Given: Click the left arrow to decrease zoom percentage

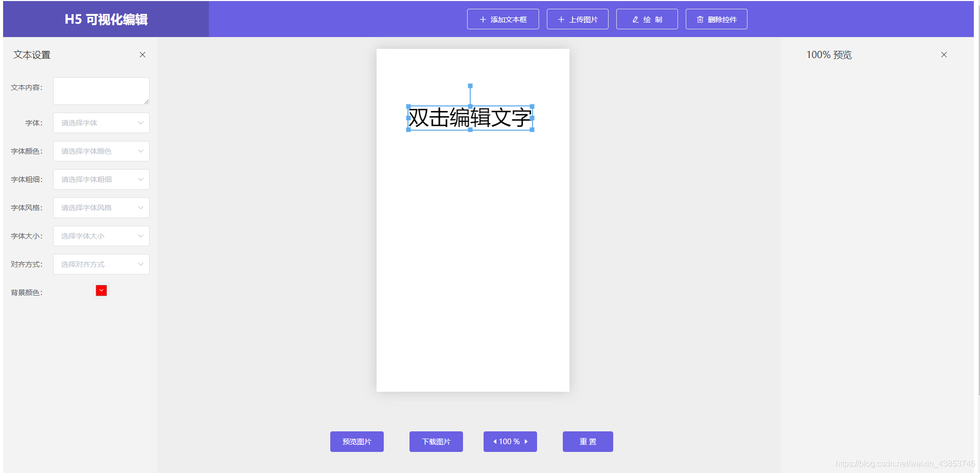Looking at the screenshot, I should 494,441.
